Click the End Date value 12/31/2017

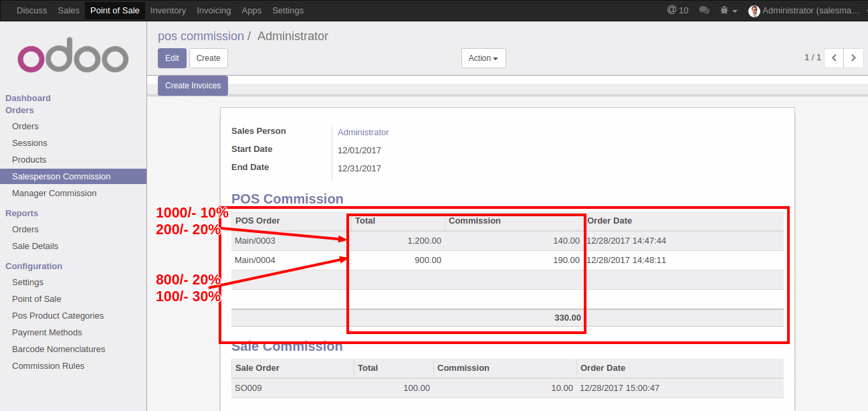click(359, 169)
